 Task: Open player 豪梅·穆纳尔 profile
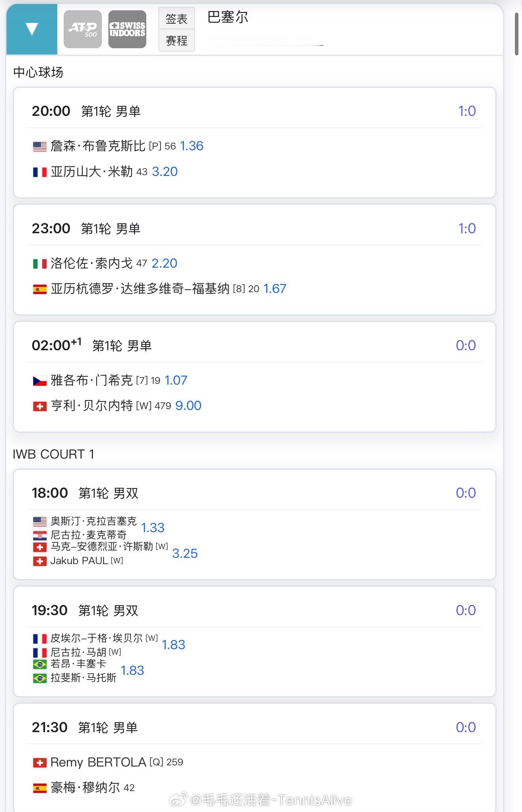(85, 787)
